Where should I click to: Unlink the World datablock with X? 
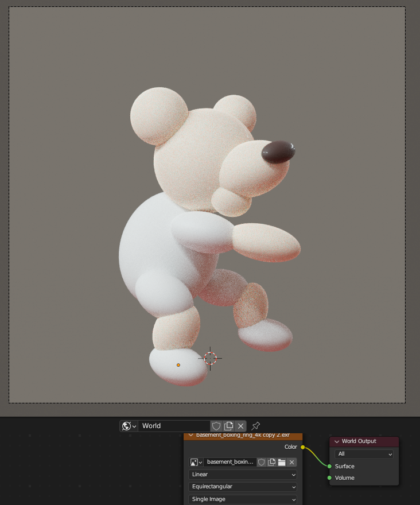click(240, 426)
